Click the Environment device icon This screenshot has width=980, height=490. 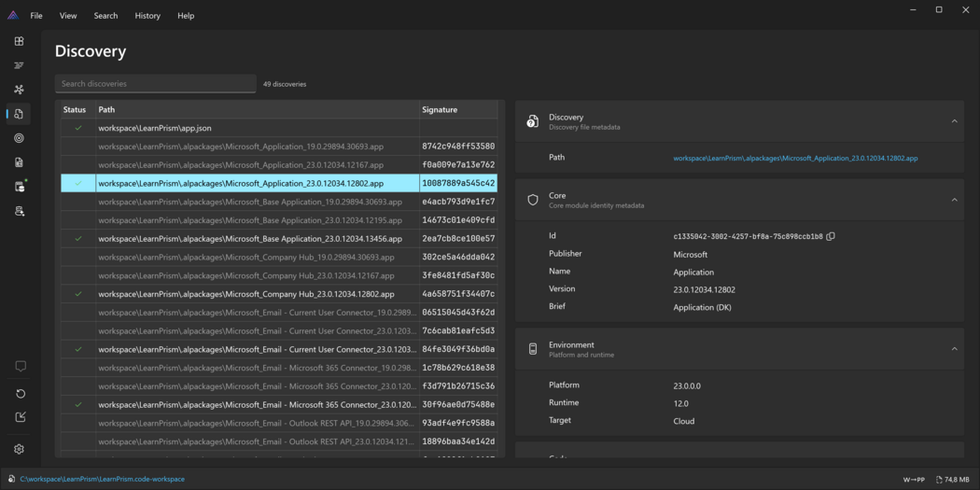533,349
